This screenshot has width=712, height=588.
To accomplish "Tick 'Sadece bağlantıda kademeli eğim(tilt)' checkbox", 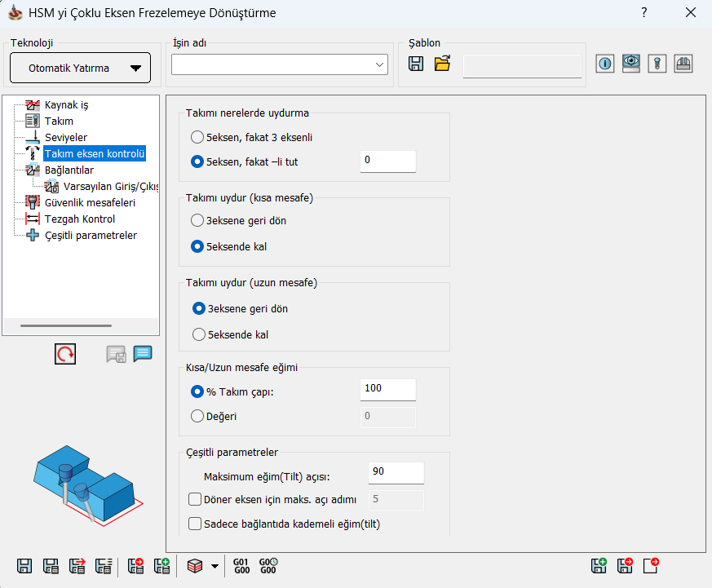I will 195,524.
